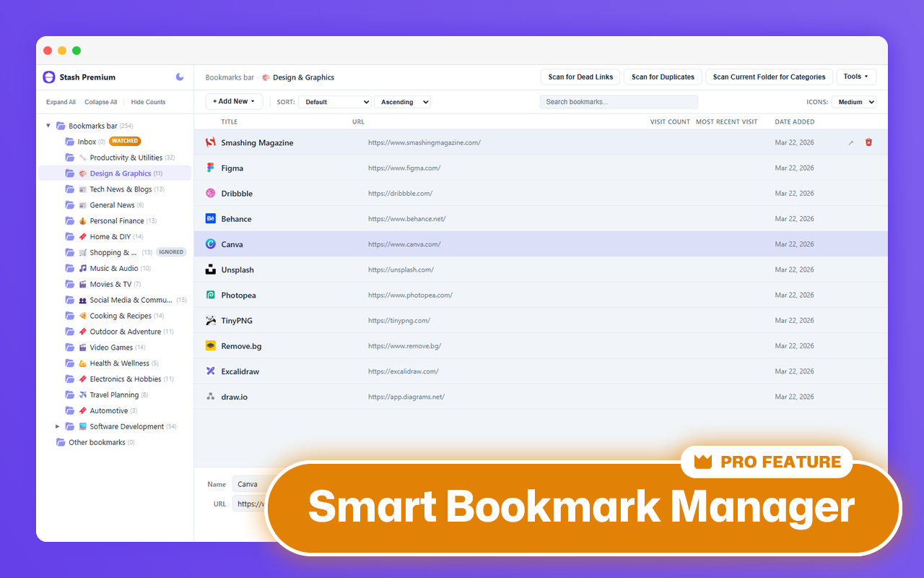This screenshot has width=924, height=578.
Task: Click the Excalidraw favicon
Action: tap(211, 371)
